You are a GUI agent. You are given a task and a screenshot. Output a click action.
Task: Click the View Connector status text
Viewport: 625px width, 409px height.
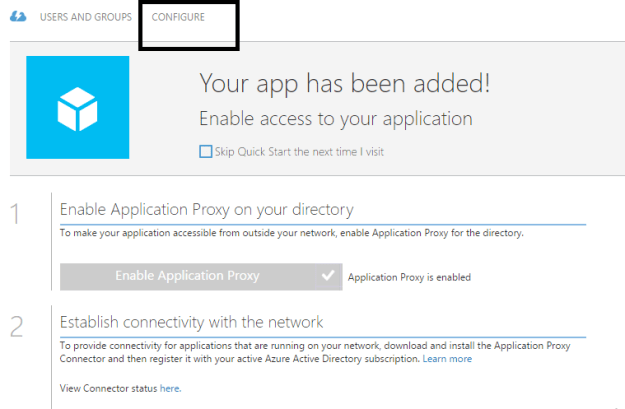(x=108, y=388)
